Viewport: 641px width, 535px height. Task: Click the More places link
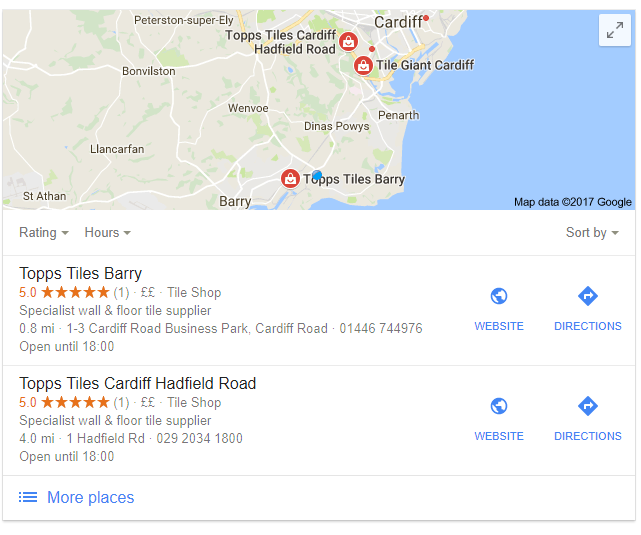tap(90, 497)
